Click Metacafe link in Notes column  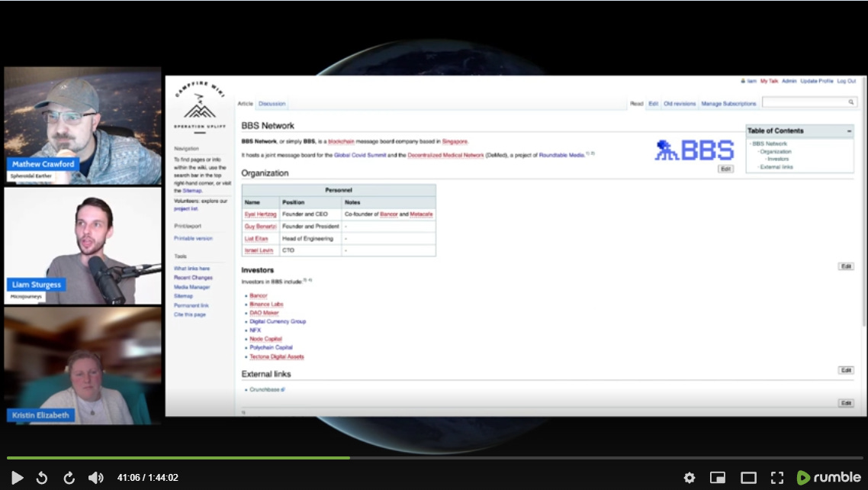(421, 214)
